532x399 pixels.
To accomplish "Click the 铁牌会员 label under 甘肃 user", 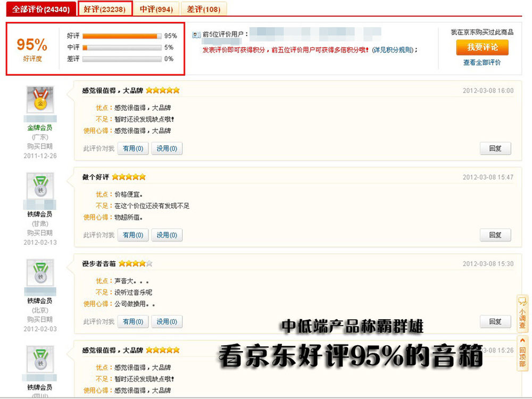I will (40, 214).
